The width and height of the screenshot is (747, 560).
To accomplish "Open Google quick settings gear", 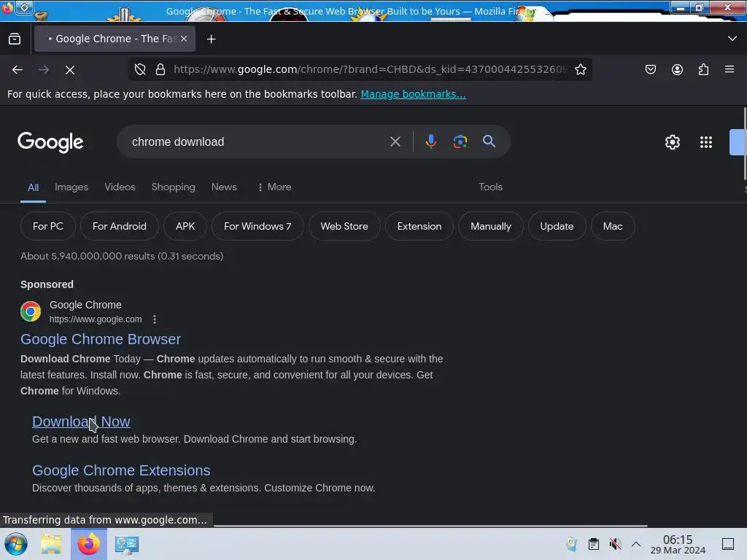I will 672,142.
